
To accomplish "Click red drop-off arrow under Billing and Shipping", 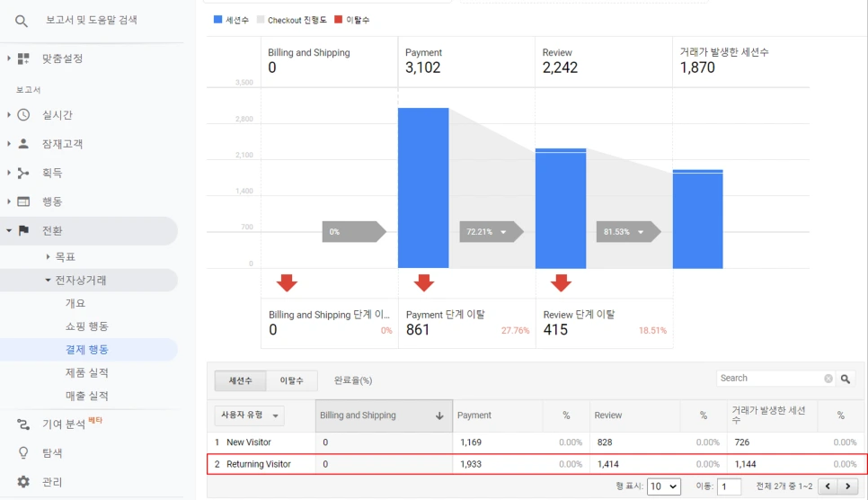I will [287, 282].
